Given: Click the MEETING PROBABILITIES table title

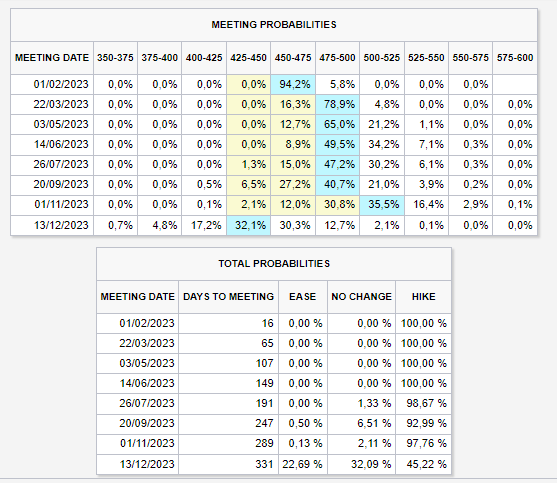Looking at the screenshot, I should pos(274,25).
